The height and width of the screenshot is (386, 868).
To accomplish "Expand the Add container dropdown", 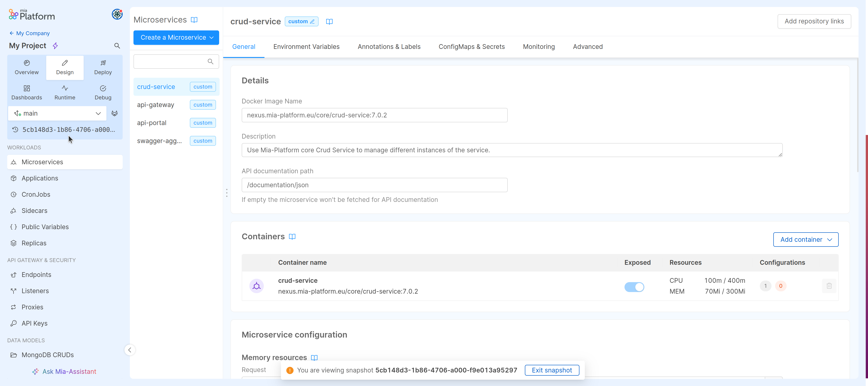I will (x=806, y=240).
